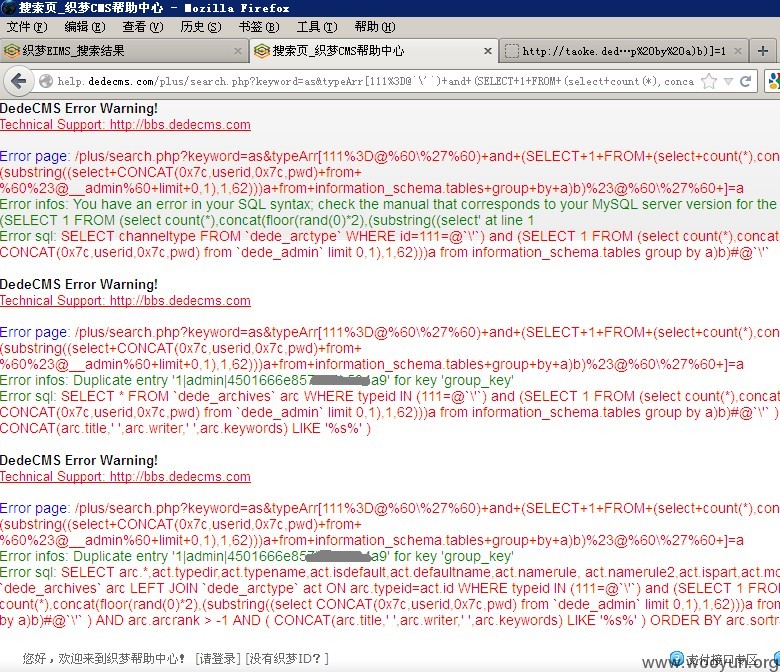Open the 查看 (V) menu

pos(143,27)
